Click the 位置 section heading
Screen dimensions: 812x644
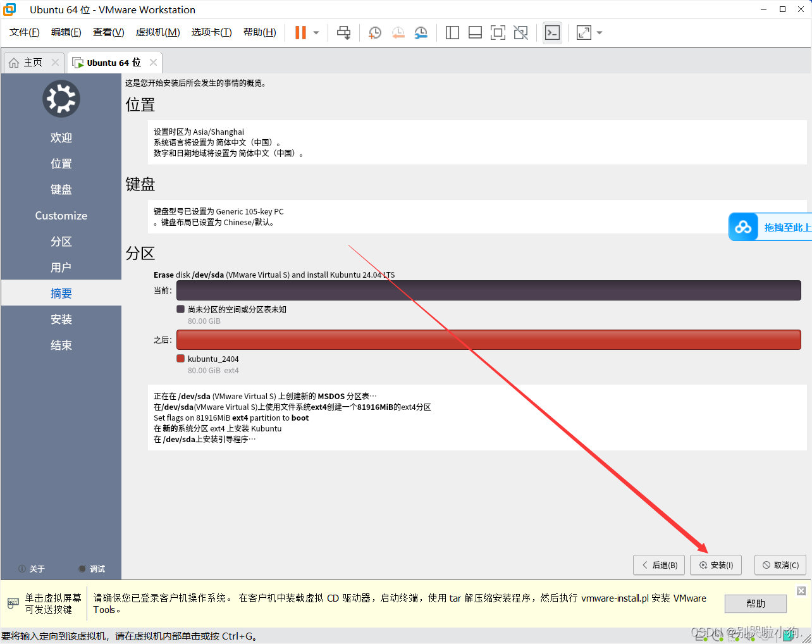point(140,104)
